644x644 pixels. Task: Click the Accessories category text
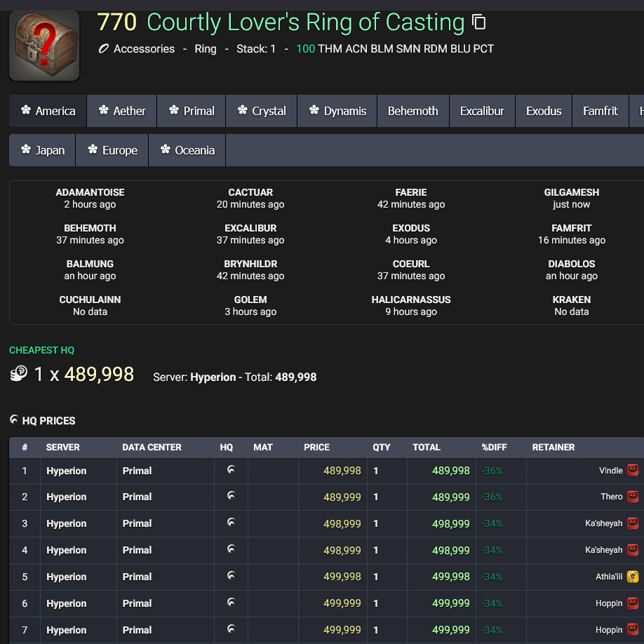coord(144,49)
